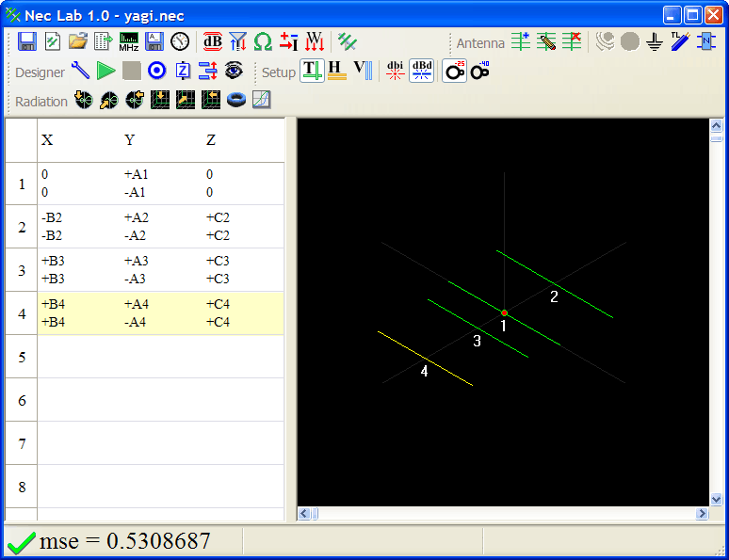Click the blue target circle icon

[x=157, y=72]
